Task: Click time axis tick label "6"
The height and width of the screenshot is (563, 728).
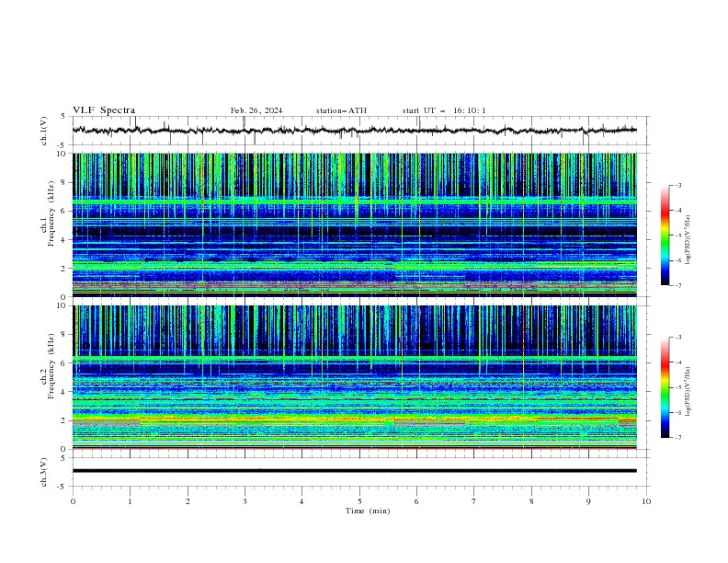Action: tap(416, 501)
